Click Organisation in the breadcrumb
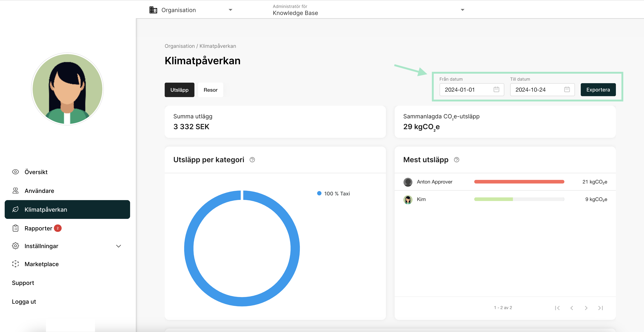This screenshot has width=644, height=332. [x=179, y=46]
